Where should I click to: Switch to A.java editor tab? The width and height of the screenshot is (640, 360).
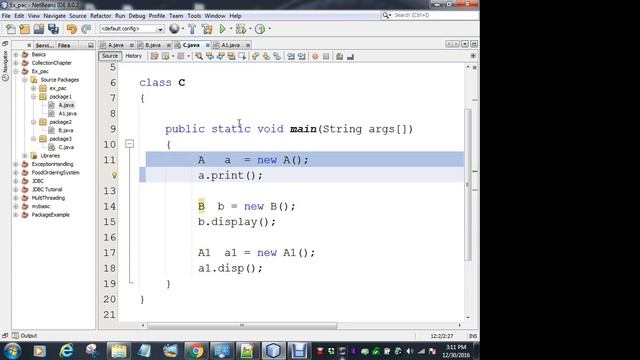coord(116,45)
